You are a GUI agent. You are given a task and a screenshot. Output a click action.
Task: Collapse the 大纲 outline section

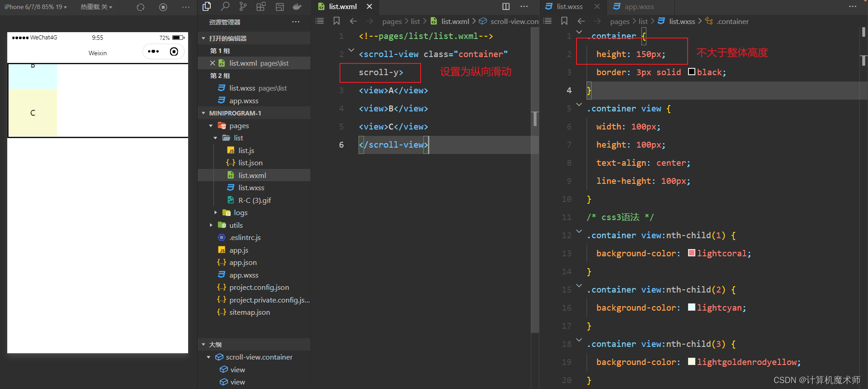click(204, 345)
